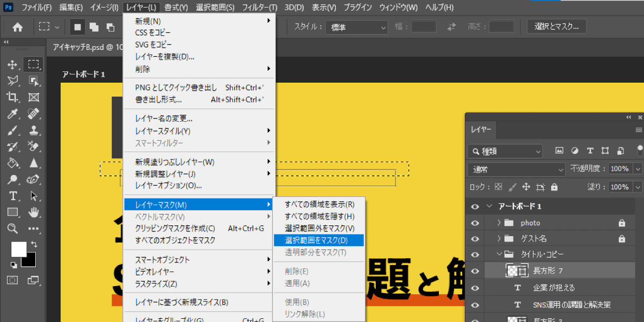The image size is (644, 322).
Task: Lock transparent pixels in Layers panel
Action: tap(499, 187)
